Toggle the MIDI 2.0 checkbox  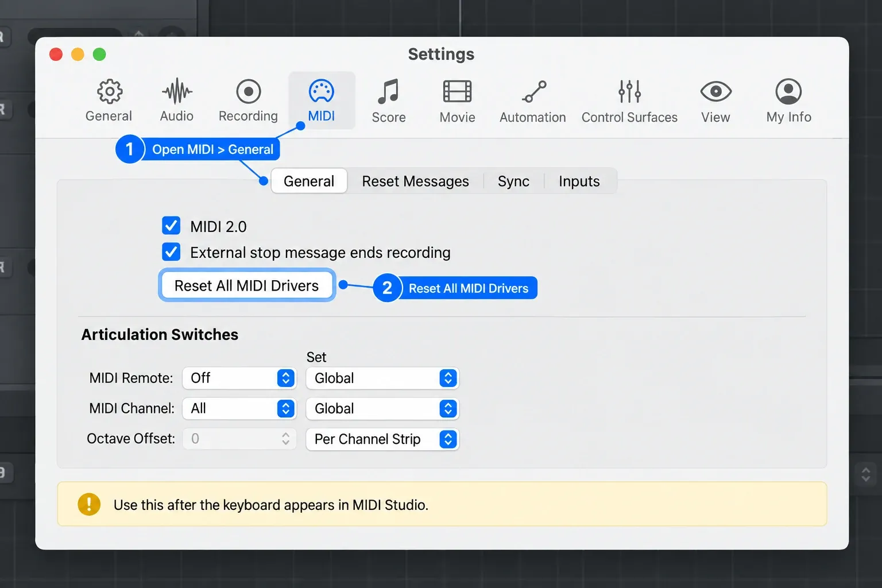[x=171, y=226]
